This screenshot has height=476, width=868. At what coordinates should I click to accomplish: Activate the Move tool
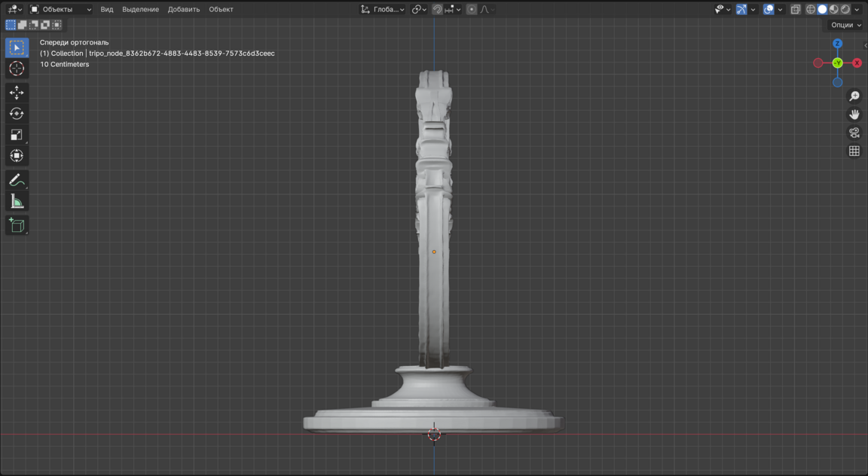[x=17, y=93]
